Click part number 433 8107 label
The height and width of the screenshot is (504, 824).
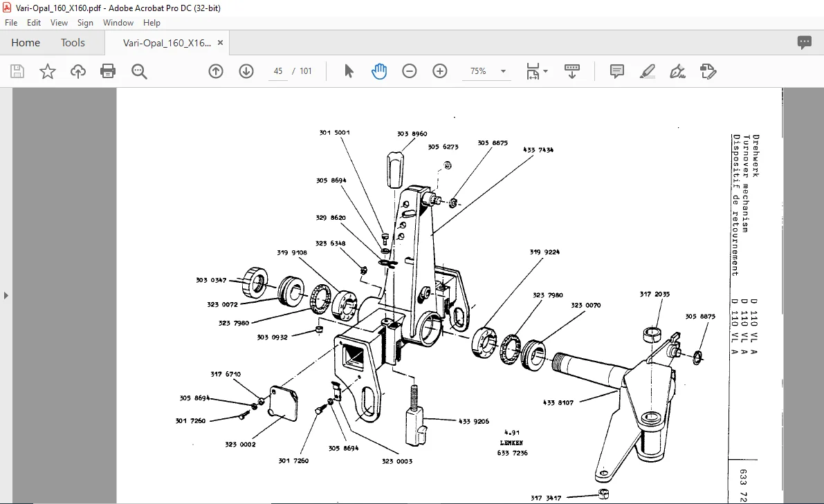[x=558, y=402]
